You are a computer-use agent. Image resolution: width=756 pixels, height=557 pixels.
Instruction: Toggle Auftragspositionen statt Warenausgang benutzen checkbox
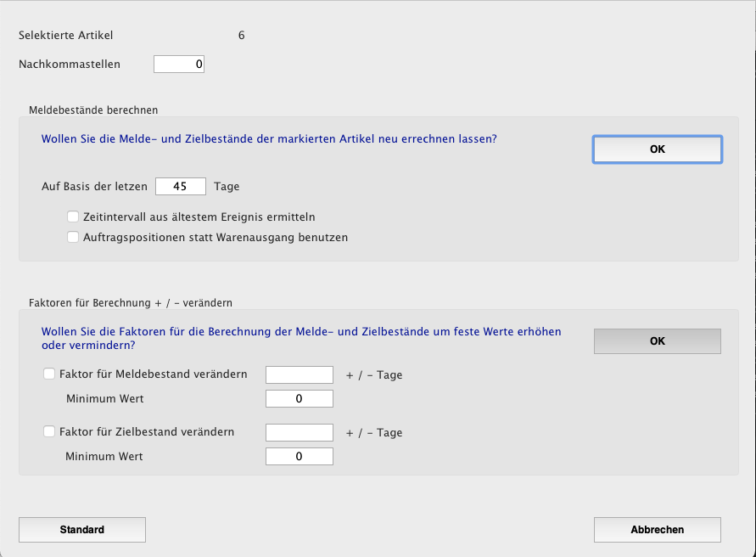click(74, 238)
